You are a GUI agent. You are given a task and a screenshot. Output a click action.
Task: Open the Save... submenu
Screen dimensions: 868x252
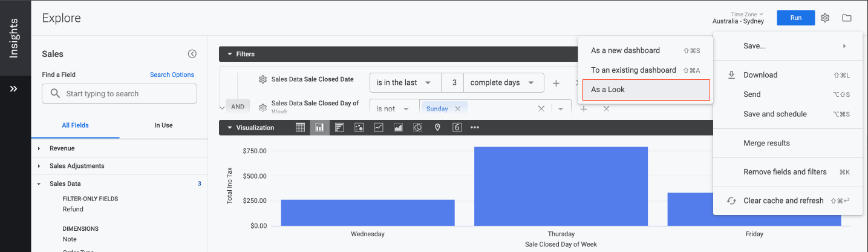pos(788,46)
